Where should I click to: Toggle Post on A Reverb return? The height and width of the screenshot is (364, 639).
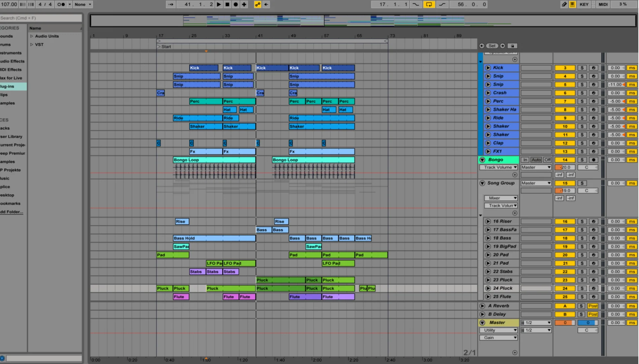[x=593, y=306]
